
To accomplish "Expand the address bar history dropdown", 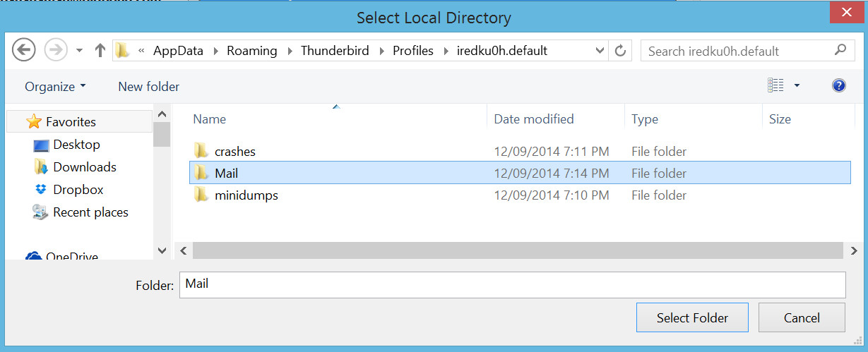I will coord(600,51).
